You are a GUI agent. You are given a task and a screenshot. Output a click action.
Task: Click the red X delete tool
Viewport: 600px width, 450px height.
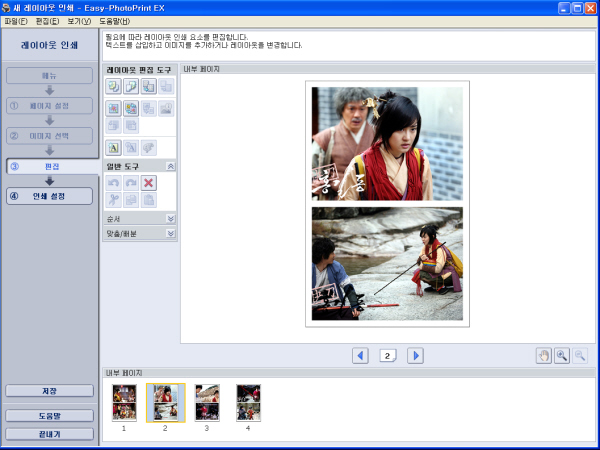coord(148,183)
